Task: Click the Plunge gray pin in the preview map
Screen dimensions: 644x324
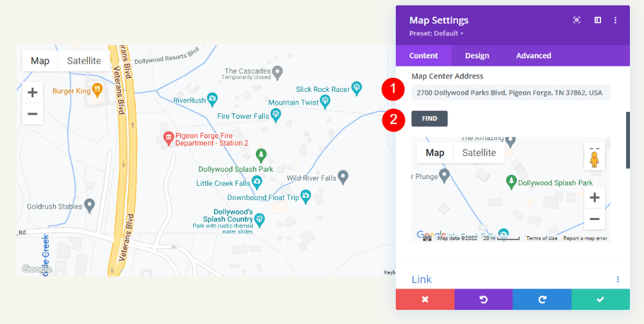Action: 444,175
